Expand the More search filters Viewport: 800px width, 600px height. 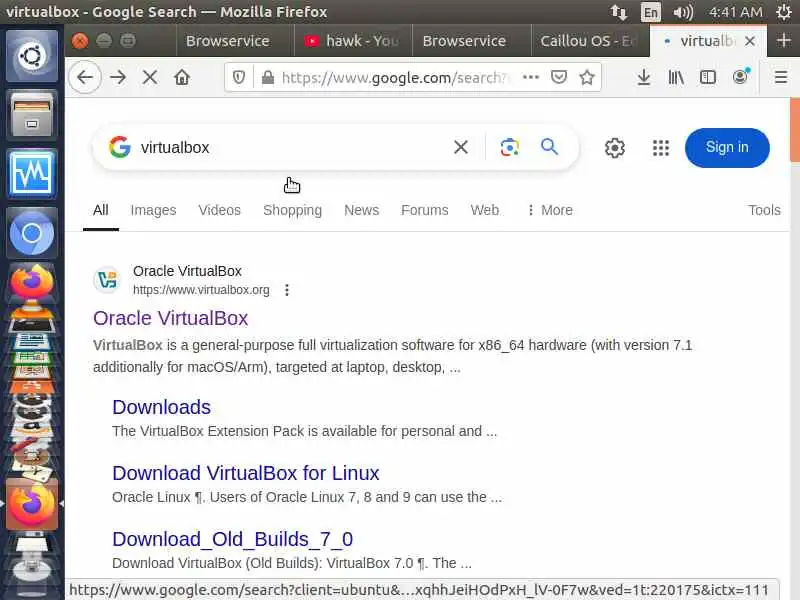(x=549, y=210)
